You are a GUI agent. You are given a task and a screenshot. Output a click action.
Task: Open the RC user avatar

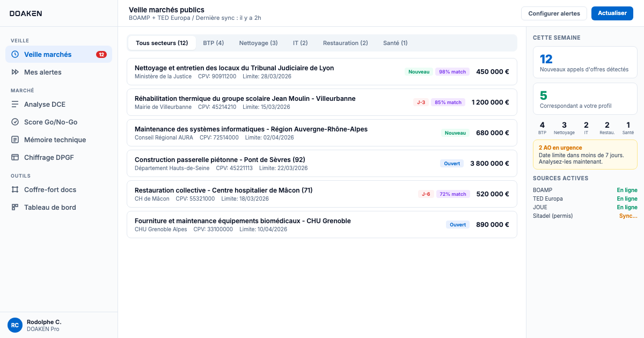(x=14, y=325)
